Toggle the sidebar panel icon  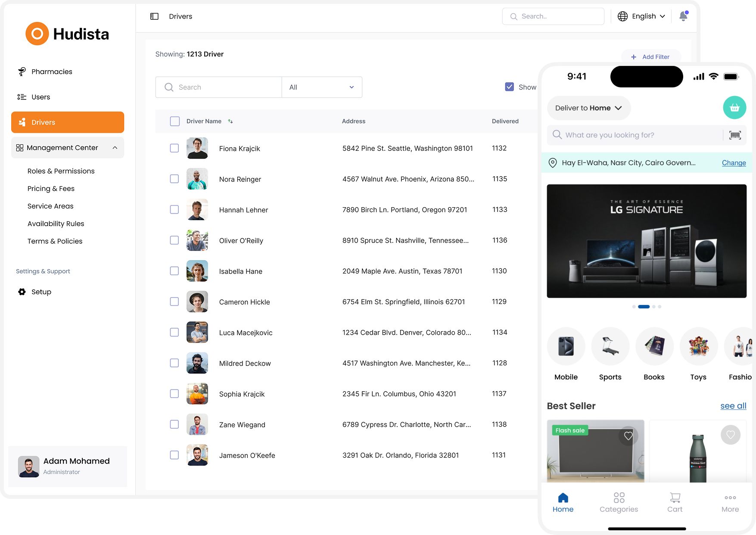pyautogui.click(x=154, y=16)
